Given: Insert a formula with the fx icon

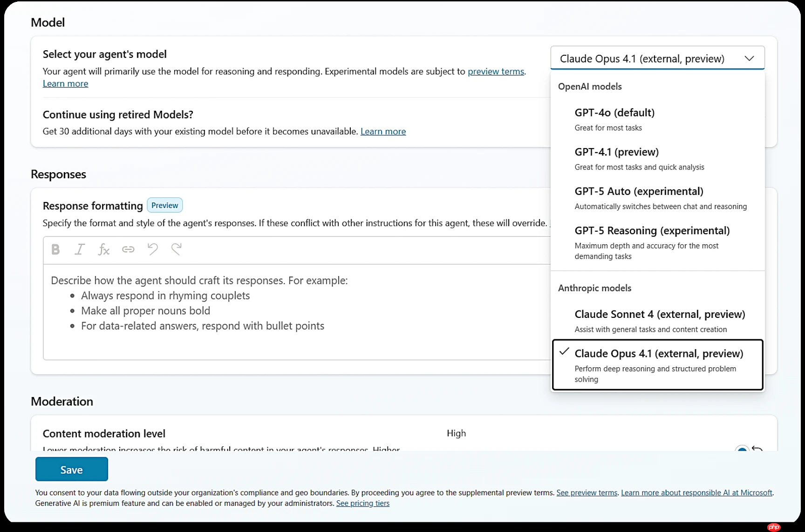Looking at the screenshot, I should [103, 249].
